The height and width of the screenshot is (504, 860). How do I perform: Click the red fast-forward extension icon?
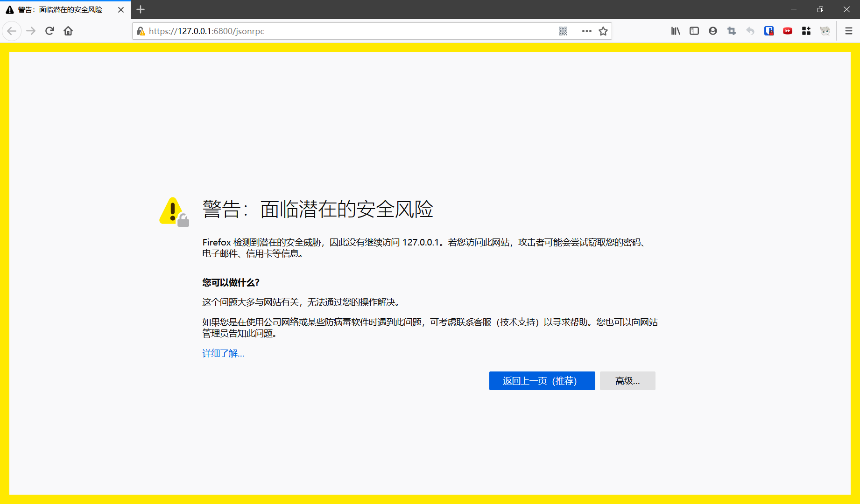(788, 31)
